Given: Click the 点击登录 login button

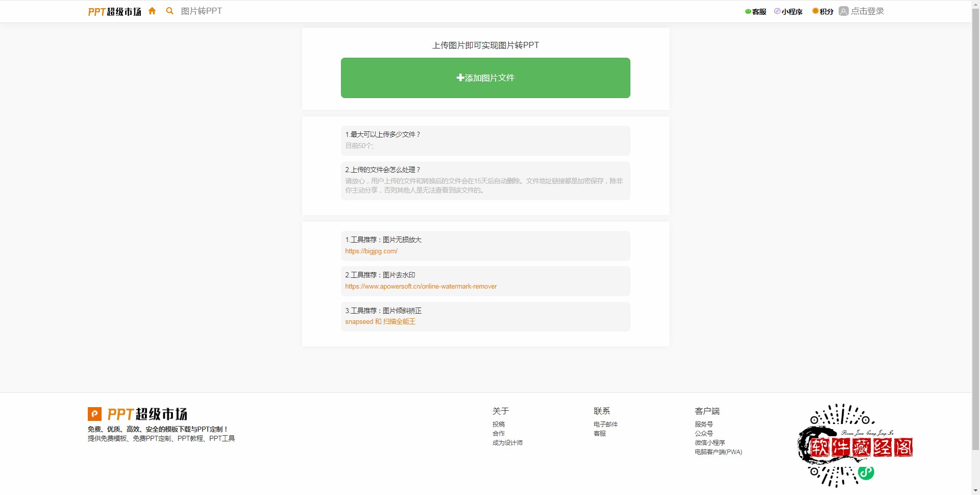Looking at the screenshot, I should pos(867,11).
